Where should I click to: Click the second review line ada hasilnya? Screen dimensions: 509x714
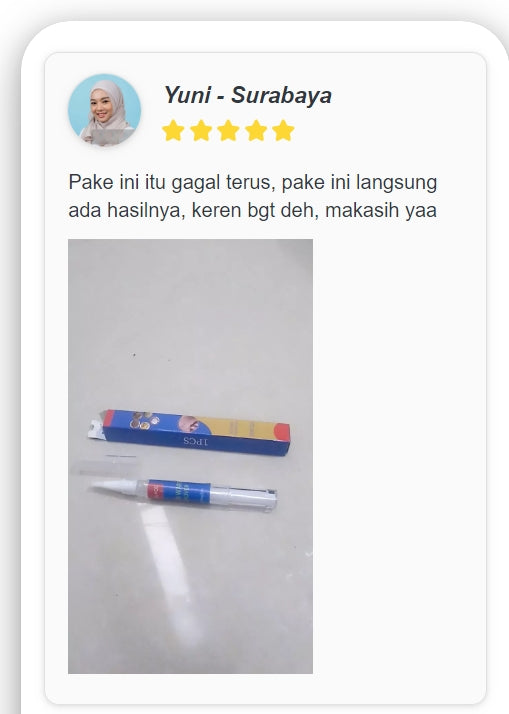pos(253,210)
